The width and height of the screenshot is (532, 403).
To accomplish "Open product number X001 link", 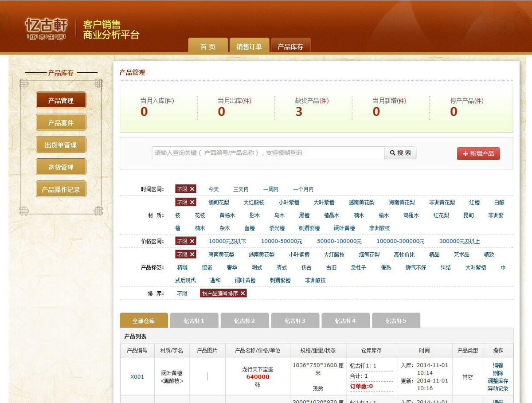I will point(137,377).
